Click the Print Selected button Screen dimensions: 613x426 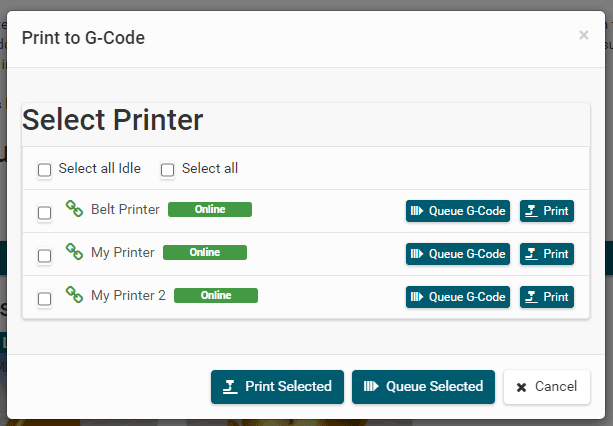(x=277, y=387)
